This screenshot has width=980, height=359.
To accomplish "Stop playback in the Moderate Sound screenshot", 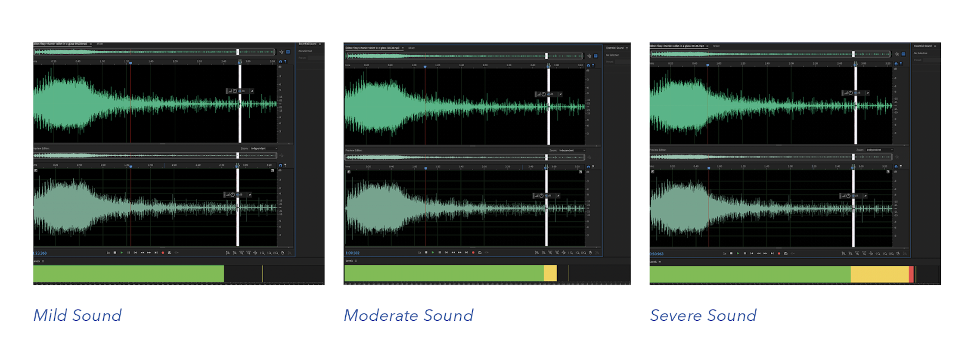I will 426,252.
